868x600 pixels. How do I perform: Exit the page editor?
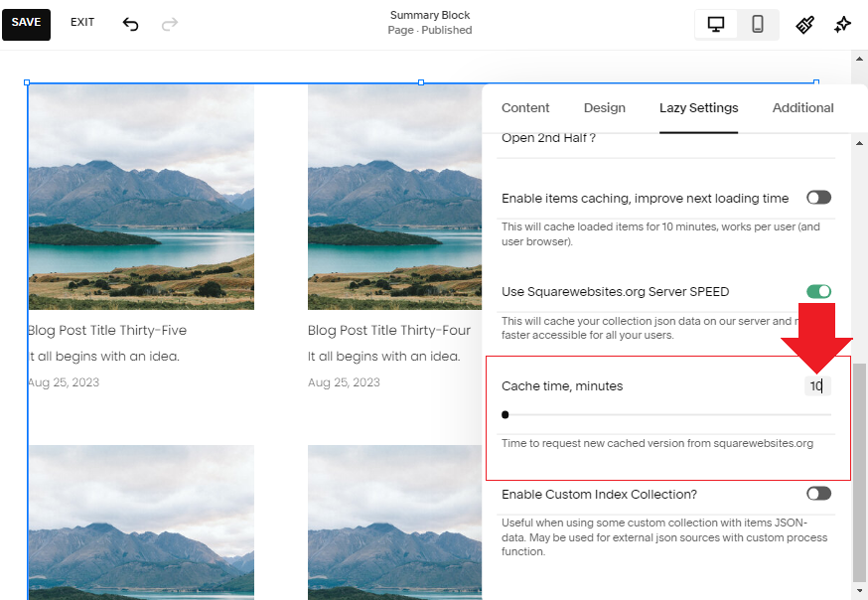tap(82, 22)
